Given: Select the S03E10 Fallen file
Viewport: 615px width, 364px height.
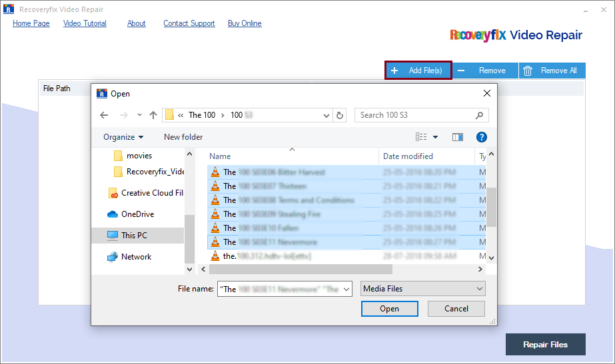Looking at the screenshot, I should pyautogui.click(x=346, y=228).
